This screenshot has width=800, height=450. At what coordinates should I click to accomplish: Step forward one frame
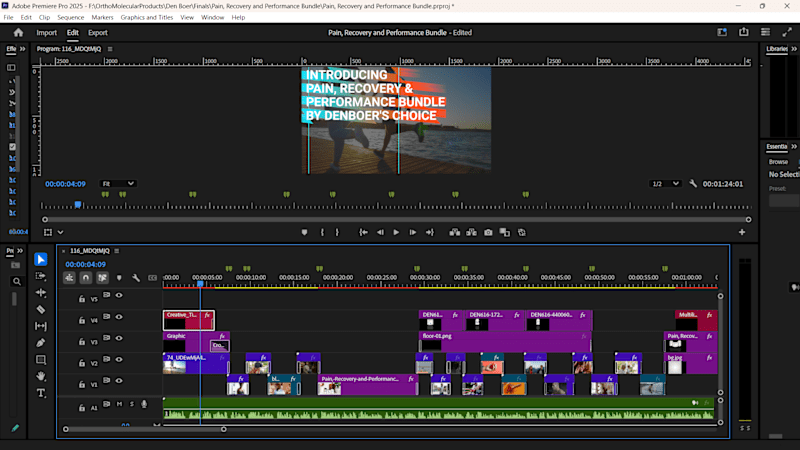tap(412, 232)
